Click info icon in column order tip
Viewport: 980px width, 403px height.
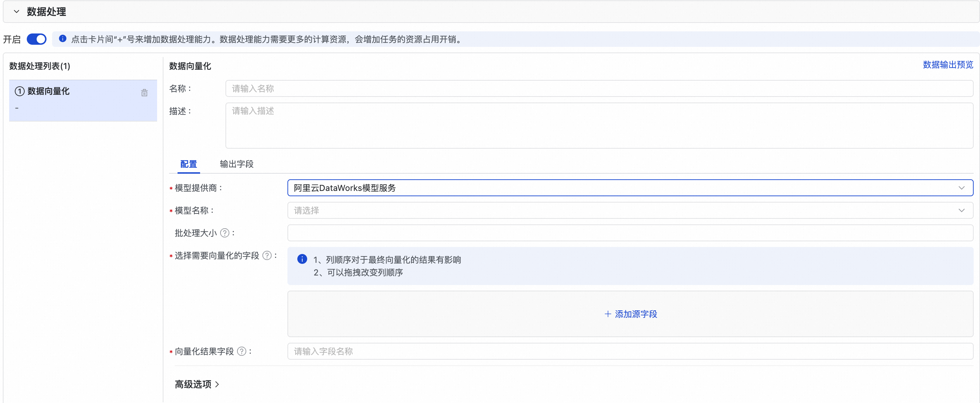pyautogui.click(x=302, y=259)
